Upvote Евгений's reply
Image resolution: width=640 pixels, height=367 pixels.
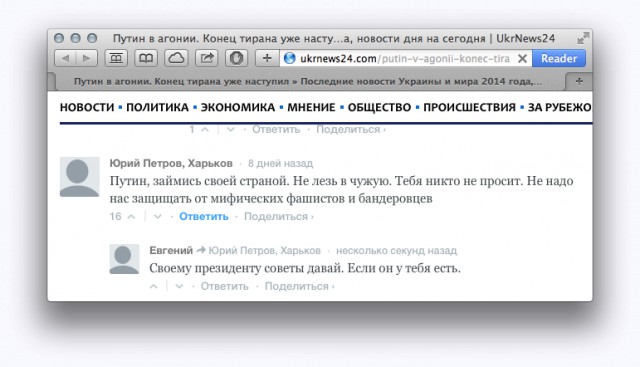(x=153, y=287)
